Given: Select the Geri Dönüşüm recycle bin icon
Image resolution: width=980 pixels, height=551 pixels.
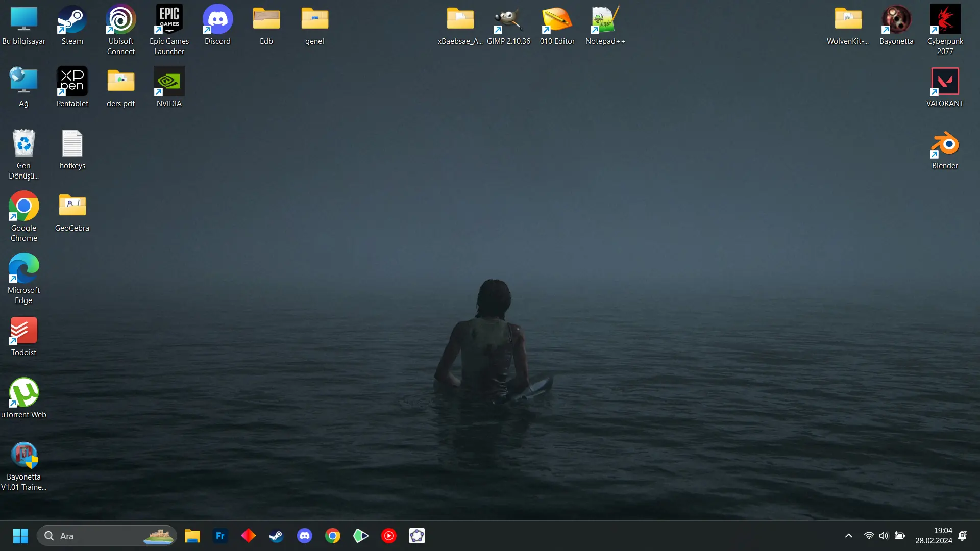Looking at the screenshot, I should point(24,155).
